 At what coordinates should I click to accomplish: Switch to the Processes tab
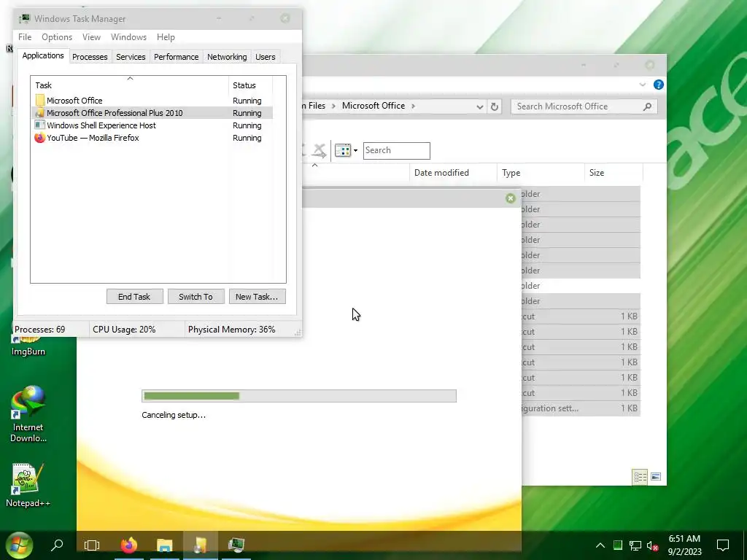click(x=90, y=57)
